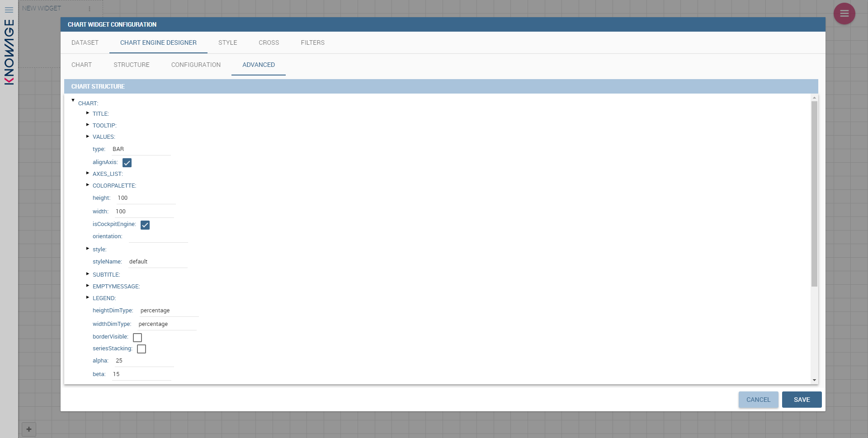Edit the styleName field with default
This screenshot has height=438, width=868.
click(158, 262)
